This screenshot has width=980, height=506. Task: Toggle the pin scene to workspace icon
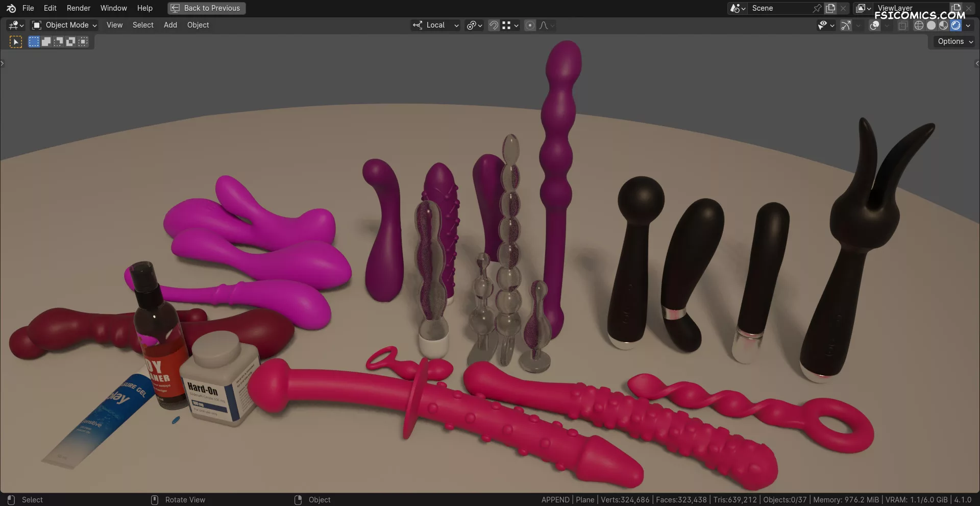(x=817, y=8)
